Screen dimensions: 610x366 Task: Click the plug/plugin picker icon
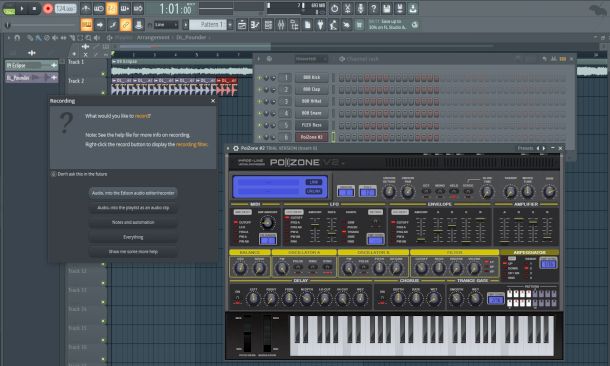[320, 25]
